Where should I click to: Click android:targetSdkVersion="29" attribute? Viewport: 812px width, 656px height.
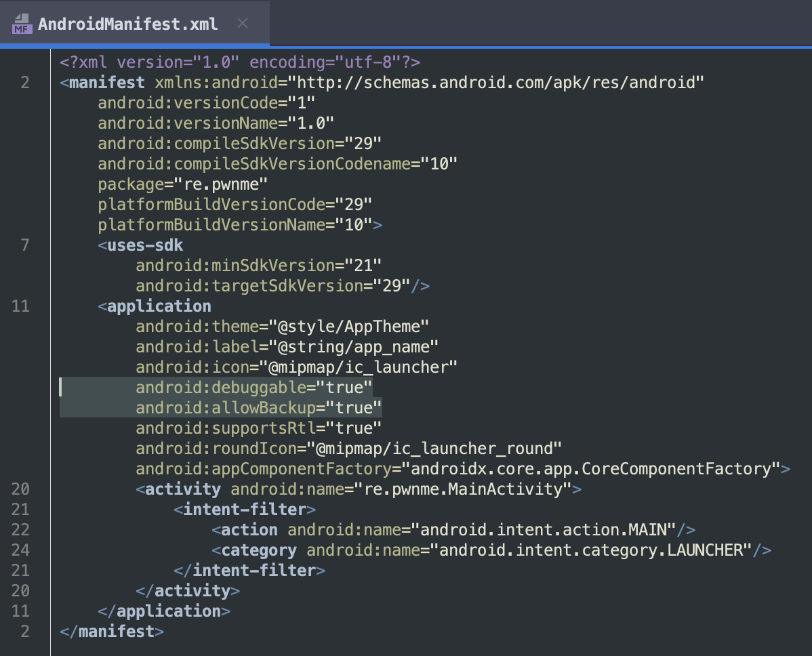click(x=272, y=286)
